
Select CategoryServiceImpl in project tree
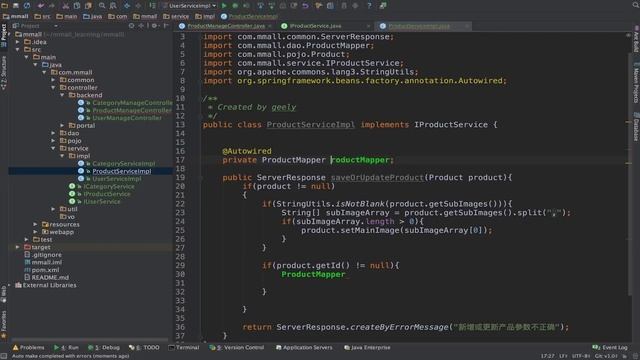pyautogui.click(x=124, y=163)
